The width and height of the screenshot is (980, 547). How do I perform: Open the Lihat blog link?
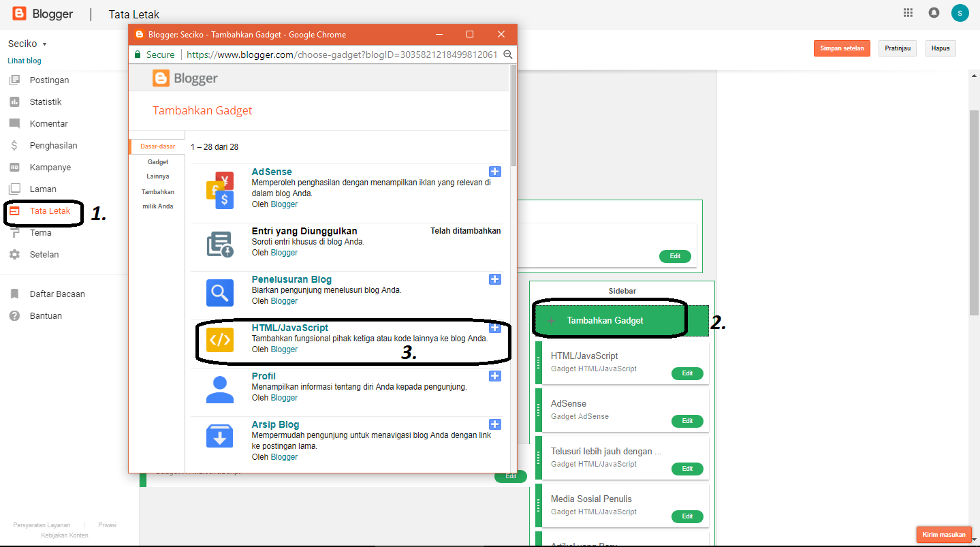[25, 61]
